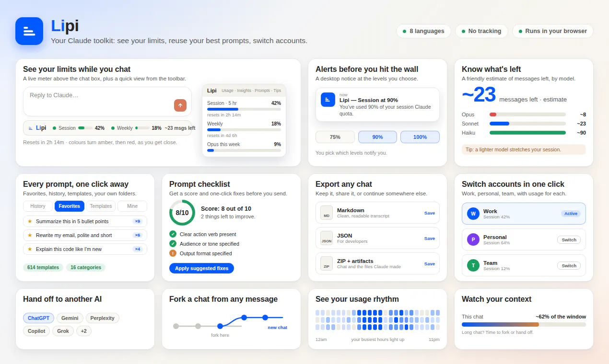Select the Perplexity hand-off chip

[x=103, y=318]
